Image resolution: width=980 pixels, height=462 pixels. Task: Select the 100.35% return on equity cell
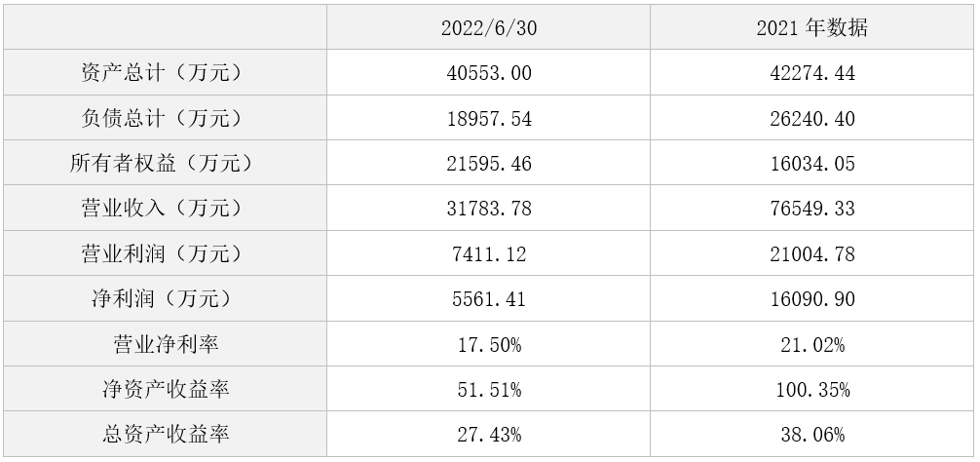pyautogui.click(x=812, y=389)
